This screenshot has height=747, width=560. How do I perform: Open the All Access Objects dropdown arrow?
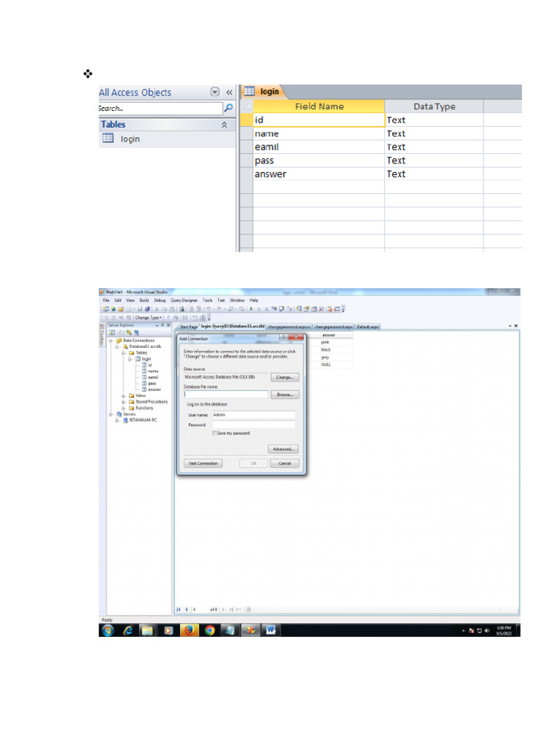pyautogui.click(x=214, y=93)
